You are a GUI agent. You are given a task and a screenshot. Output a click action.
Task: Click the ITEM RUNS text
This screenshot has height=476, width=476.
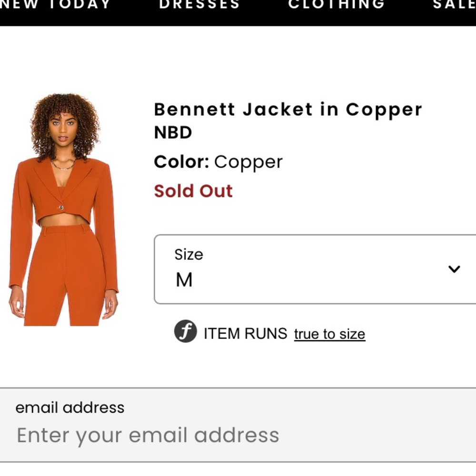click(245, 334)
